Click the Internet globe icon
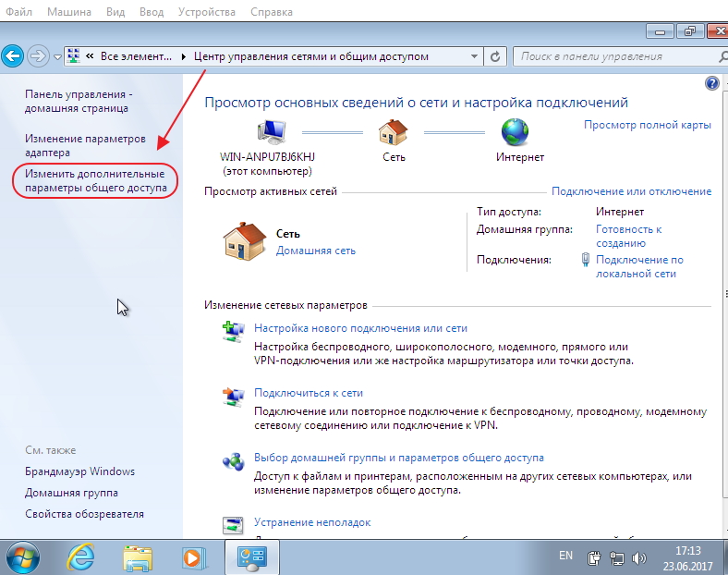Image resolution: width=728 pixels, height=575 pixels. [515, 132]
